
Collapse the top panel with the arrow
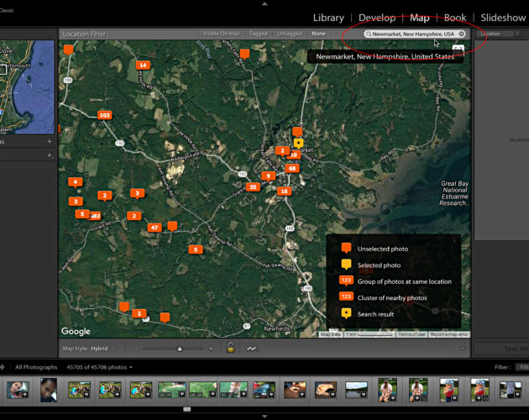click(x=264, y=4)
